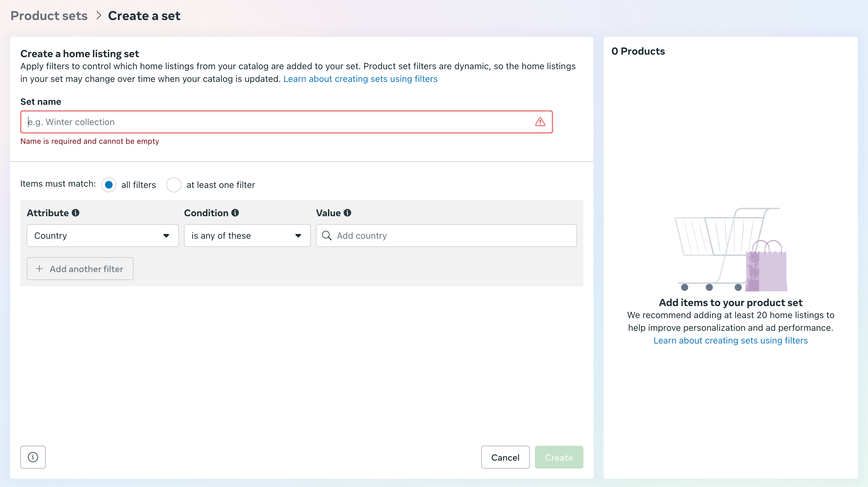
Task: Click the plus icon on Add another filter
Action: 39,269
